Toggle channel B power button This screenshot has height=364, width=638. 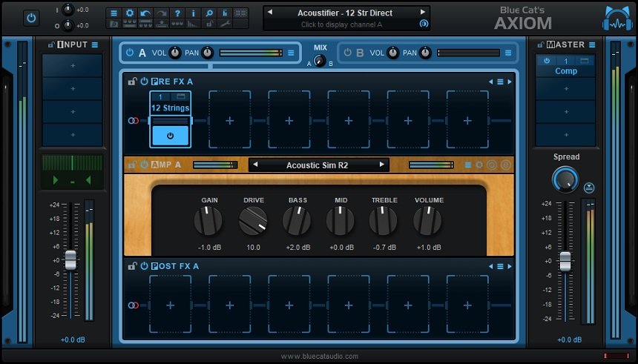pyautogui.click(x=347, y=53)
